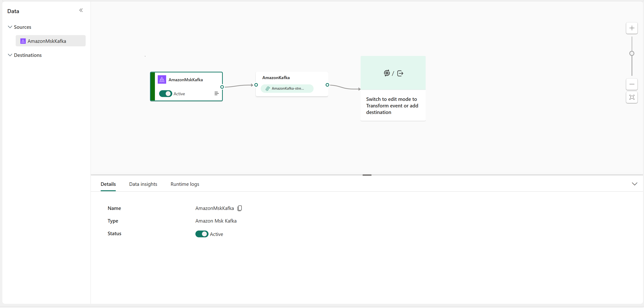This screenshot has width=644, height=308.
Task: Select the Details tab in the bottom panel
Action: pos(108,184)
